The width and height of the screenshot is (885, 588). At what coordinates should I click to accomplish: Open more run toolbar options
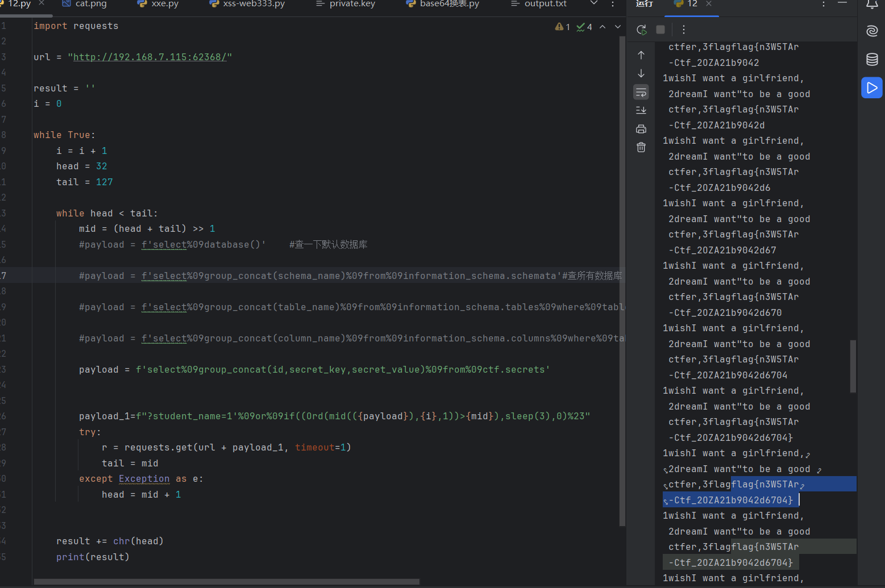(x=684, y=30)
